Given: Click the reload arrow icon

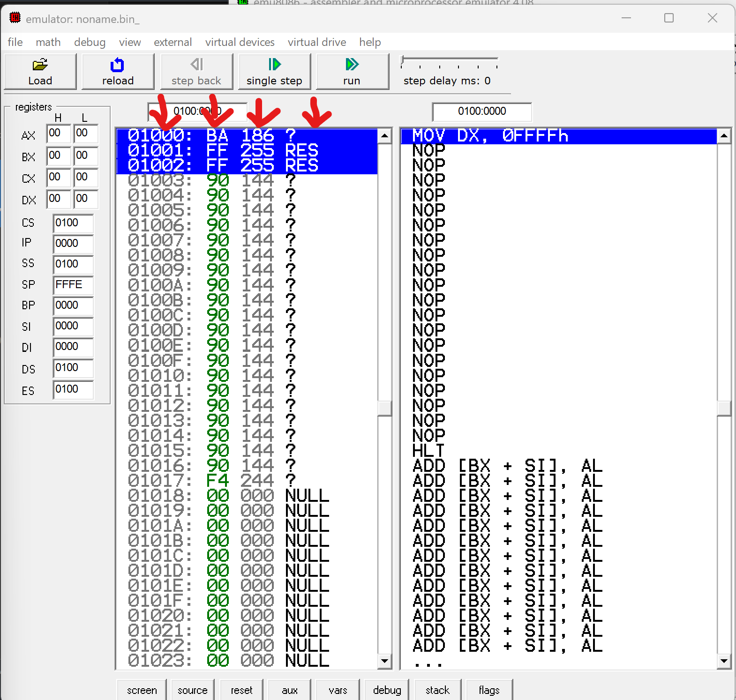Looking at the screenshot, I should tap(117, 65).
